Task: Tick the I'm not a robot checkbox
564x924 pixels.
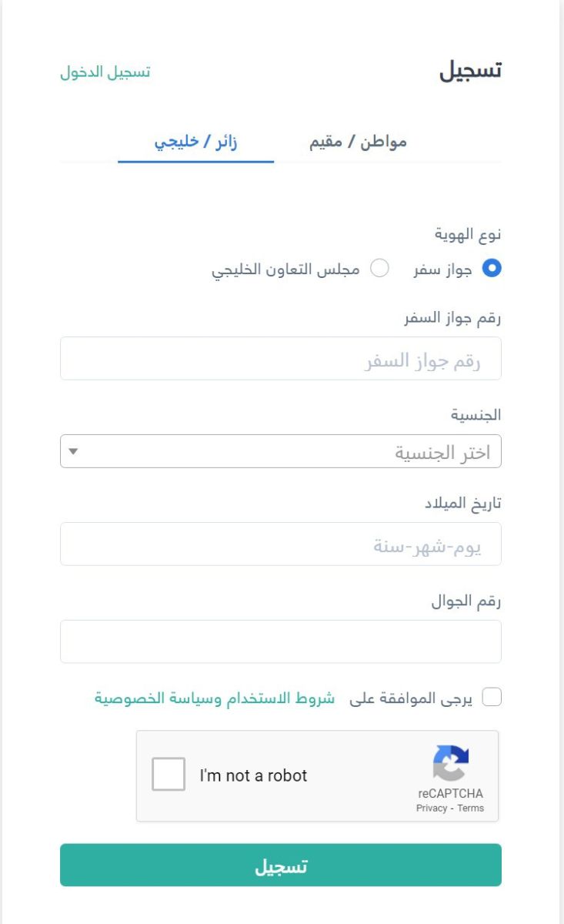Action: [x=169, y=775]
